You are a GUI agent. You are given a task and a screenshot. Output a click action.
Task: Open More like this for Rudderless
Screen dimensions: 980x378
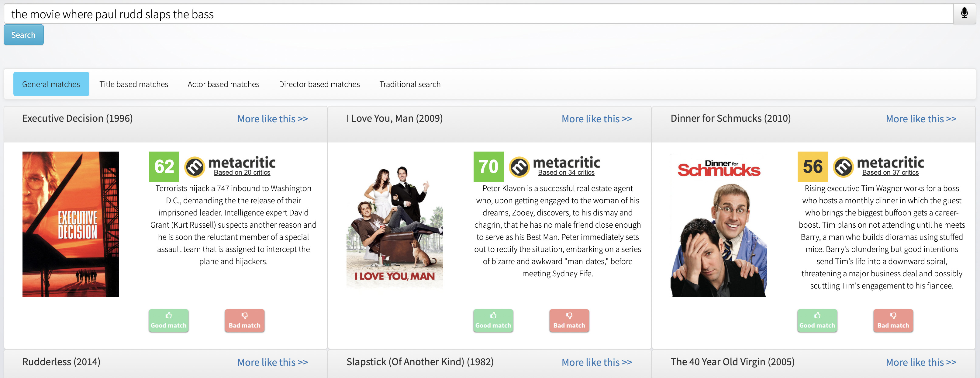click(x=272, y=362)
